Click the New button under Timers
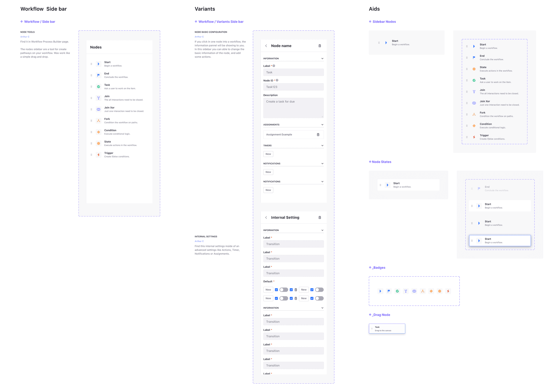559x392 pixels. pos(268,154)
